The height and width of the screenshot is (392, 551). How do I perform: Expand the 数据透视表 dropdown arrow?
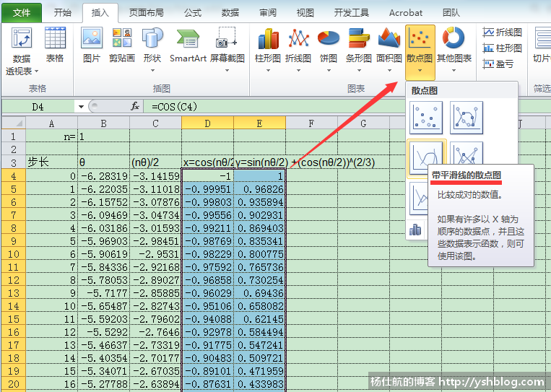pos(36,71)
